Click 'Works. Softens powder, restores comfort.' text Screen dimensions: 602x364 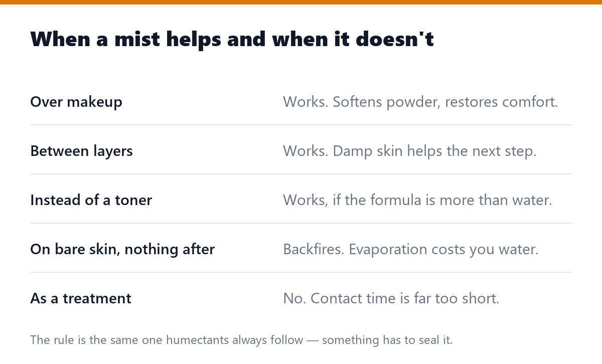coord(420,102)
